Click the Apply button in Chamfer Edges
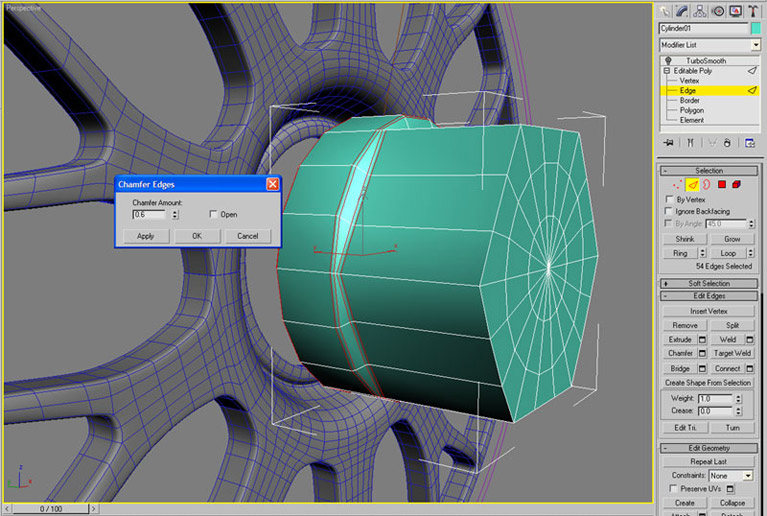Screen dimensions: 767x516 145,236
